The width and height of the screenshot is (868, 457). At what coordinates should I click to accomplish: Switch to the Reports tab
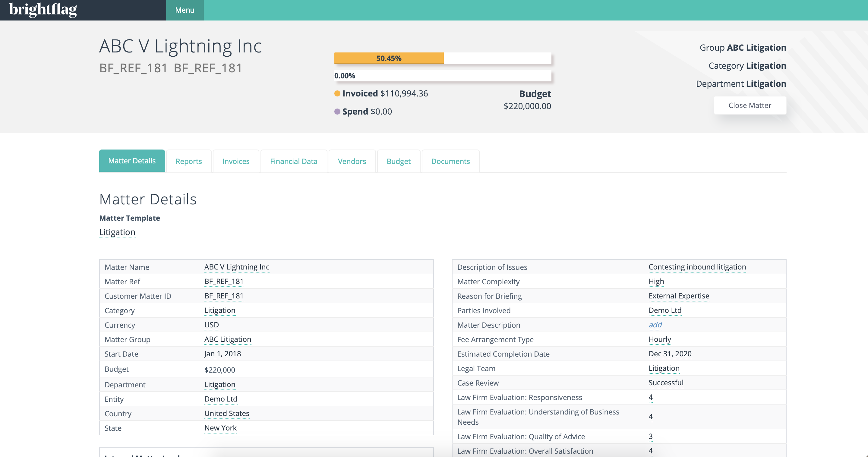[188, 161]
